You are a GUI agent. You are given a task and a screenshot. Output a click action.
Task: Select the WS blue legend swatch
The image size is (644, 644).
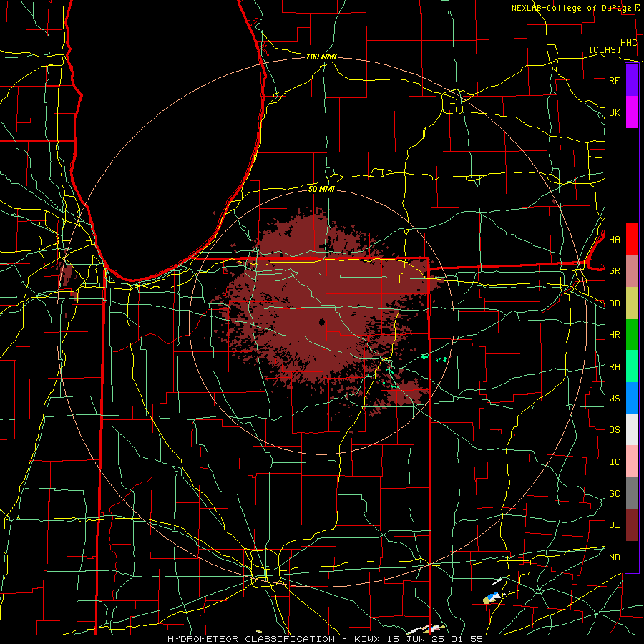click(632, 398)
